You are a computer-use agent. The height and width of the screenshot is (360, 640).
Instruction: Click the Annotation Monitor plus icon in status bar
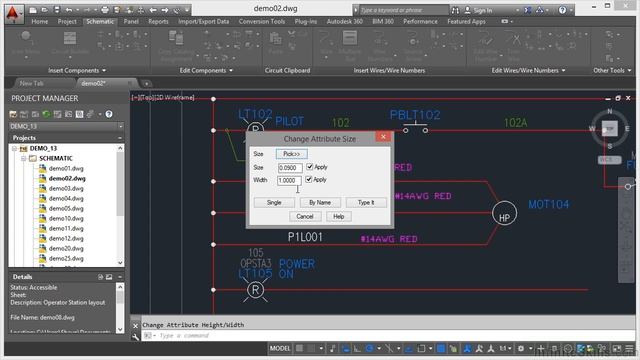(541, 349)
